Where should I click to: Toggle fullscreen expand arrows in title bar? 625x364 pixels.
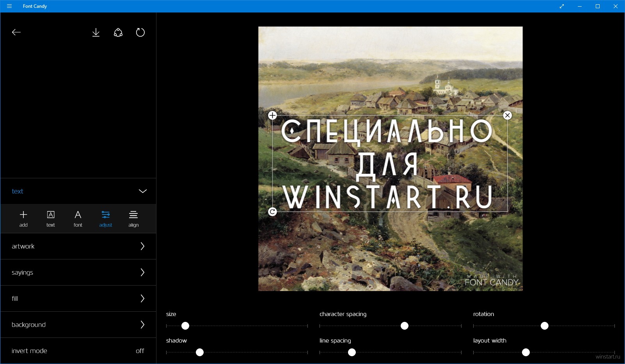[562, 6]
